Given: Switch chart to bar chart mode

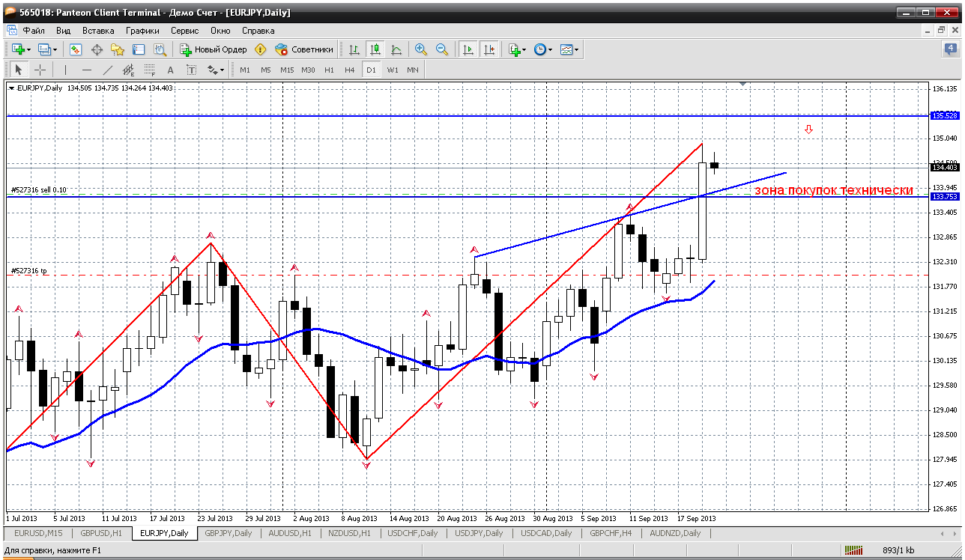Looking at the screenshot, I should [354, 49].
